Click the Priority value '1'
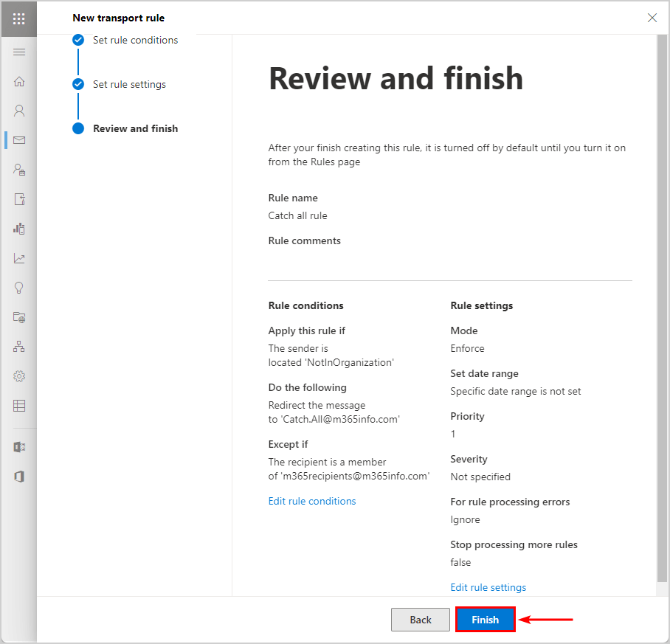 [453, 434]
